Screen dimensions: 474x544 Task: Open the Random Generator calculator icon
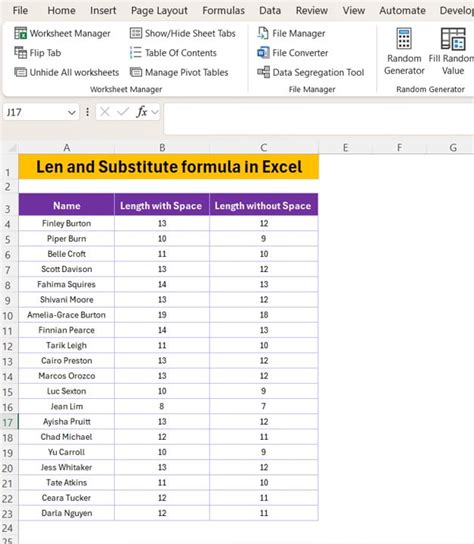click(x=404, y=39)
